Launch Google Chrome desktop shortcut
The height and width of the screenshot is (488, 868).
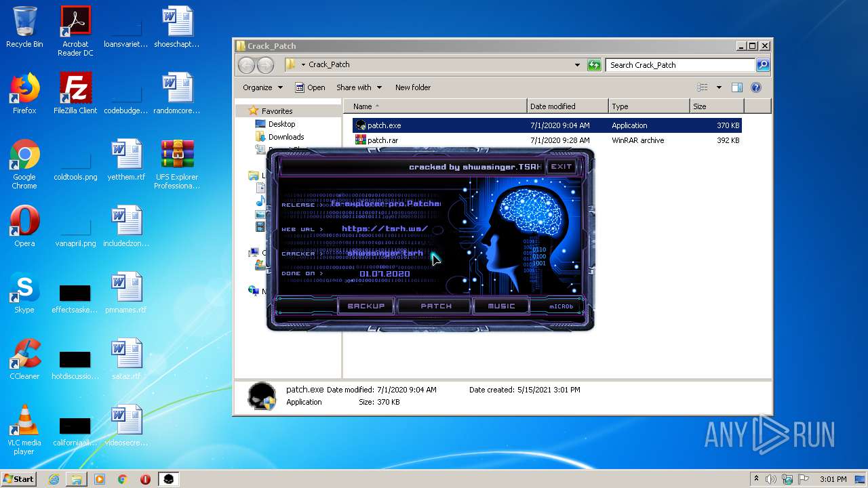tap(24, 164)
